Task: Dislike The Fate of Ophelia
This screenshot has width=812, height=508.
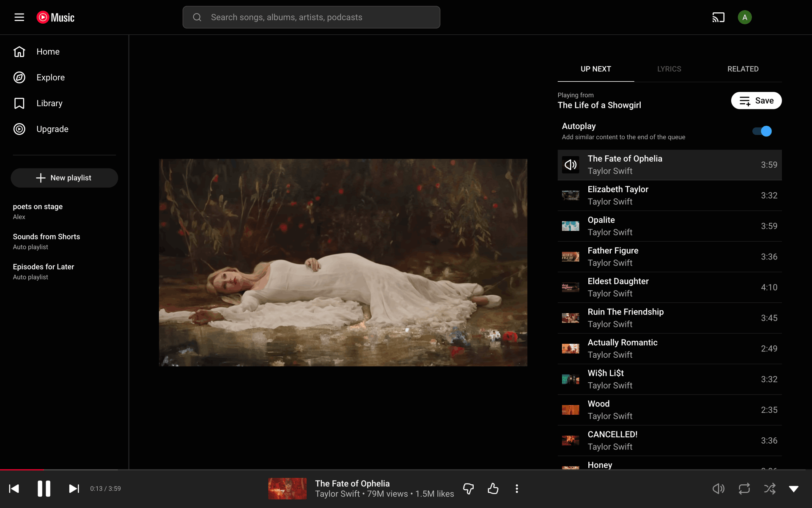Action: point(469,489)
